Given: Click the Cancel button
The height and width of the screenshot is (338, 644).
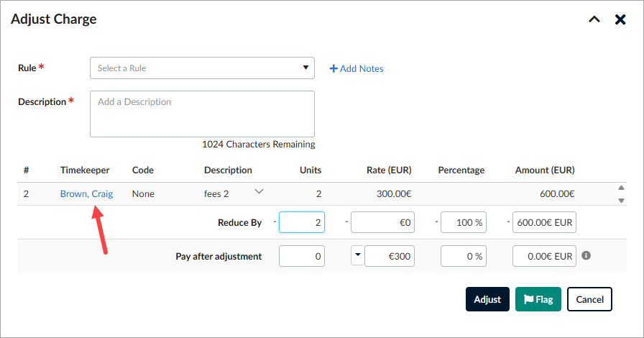Looking at the screenshot, I should [x=589, y=299].
